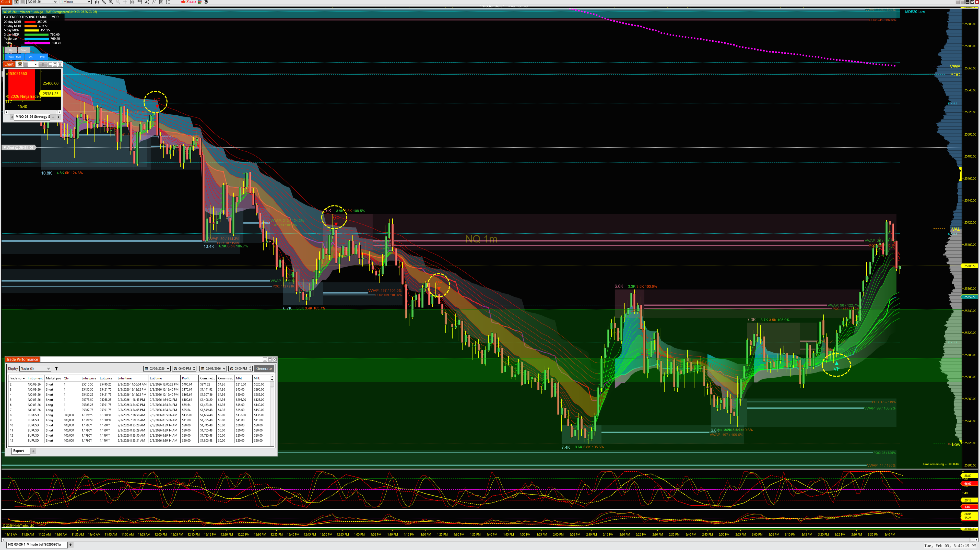Image resolution: width=980 pixels, height=550 pixels.
Task: Toggle the VWAP Flux button
Action: (x=15, y=57)
